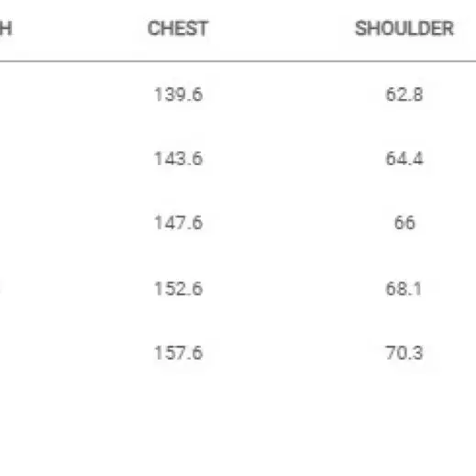Click empty space between CHEST and SHOULDER headers

282,28
